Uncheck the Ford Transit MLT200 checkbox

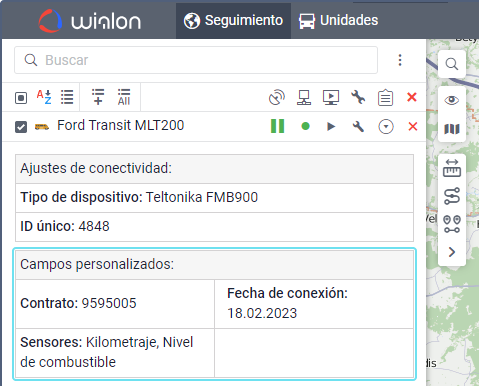(21, 127)
